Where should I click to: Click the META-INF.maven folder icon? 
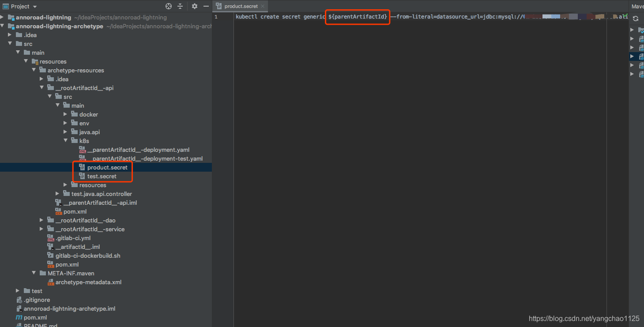42,273
